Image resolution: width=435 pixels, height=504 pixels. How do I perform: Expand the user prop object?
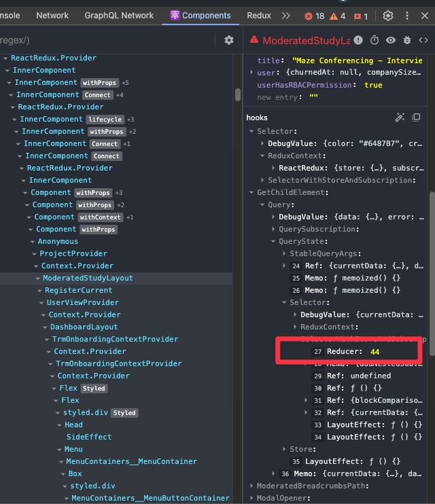pos(251,72)
